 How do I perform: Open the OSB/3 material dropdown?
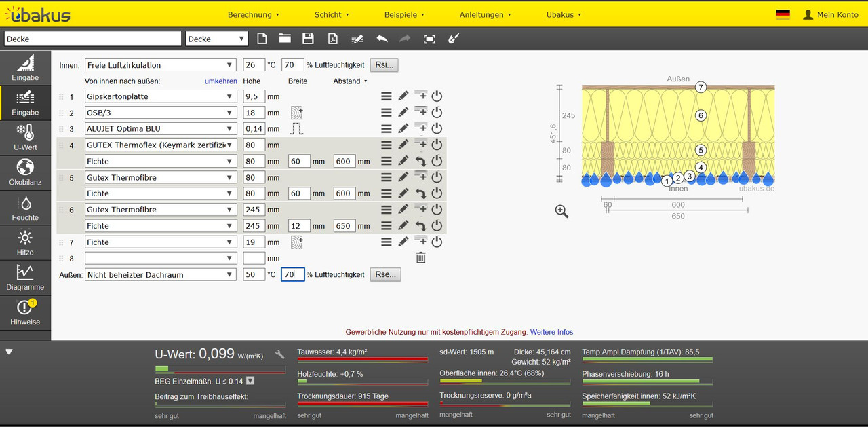tap(160, 113)
